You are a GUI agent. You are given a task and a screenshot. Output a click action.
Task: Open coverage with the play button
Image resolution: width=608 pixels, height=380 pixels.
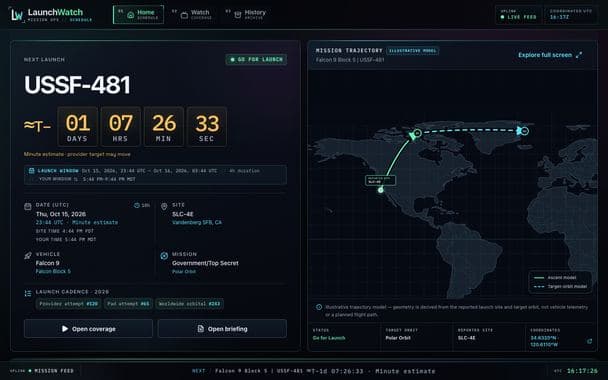tap(88, 329)
